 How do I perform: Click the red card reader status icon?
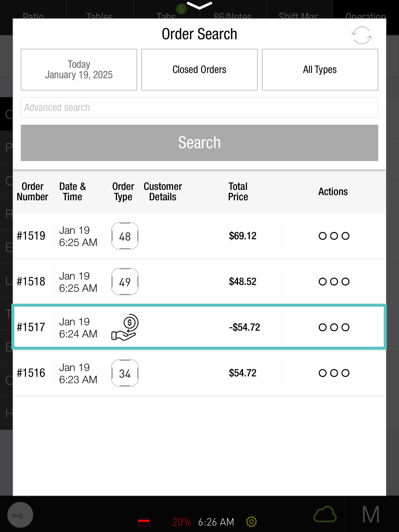coord(144,522)
